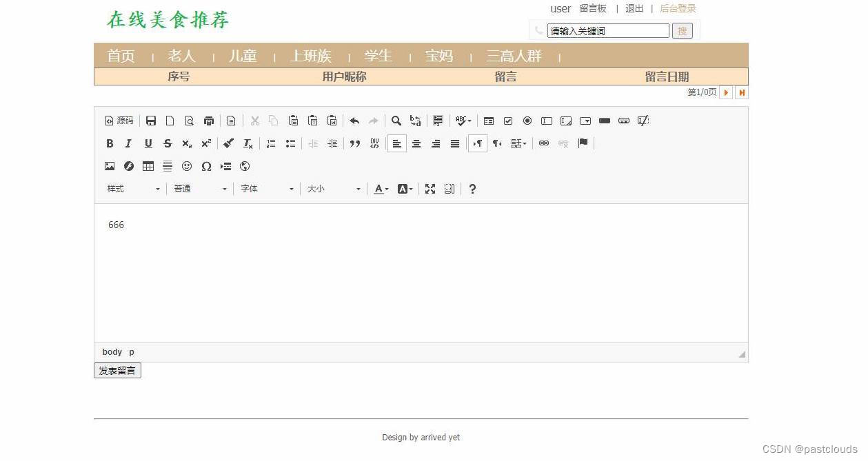868x461 pixels.
Task: Insert Flash icon
Action: (x=129, y=166)
